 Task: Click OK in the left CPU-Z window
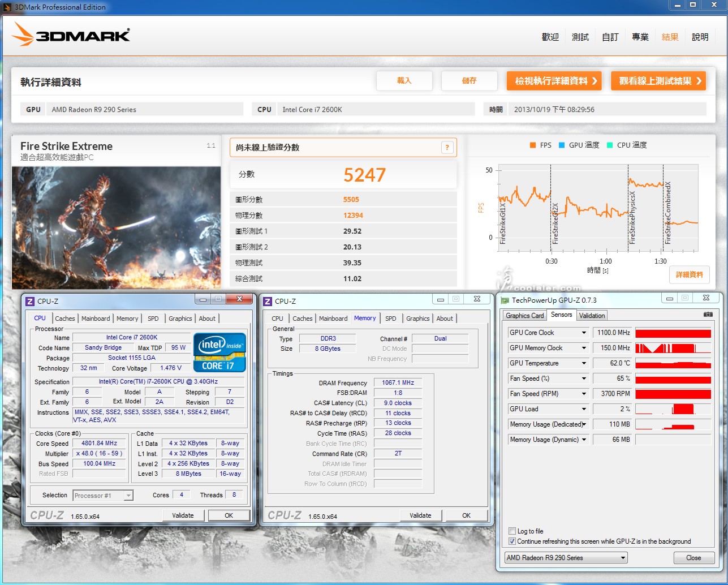tap(229, 515)
